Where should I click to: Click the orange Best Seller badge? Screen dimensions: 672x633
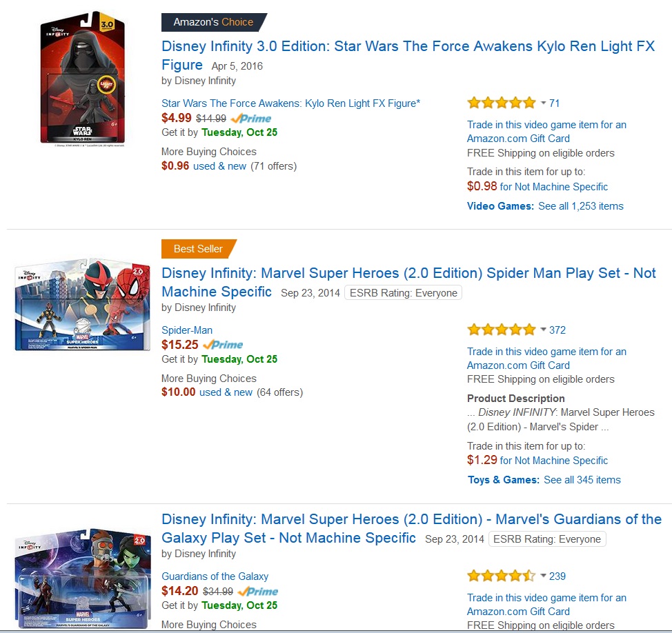pyautogui.click(x=198, y=249)
